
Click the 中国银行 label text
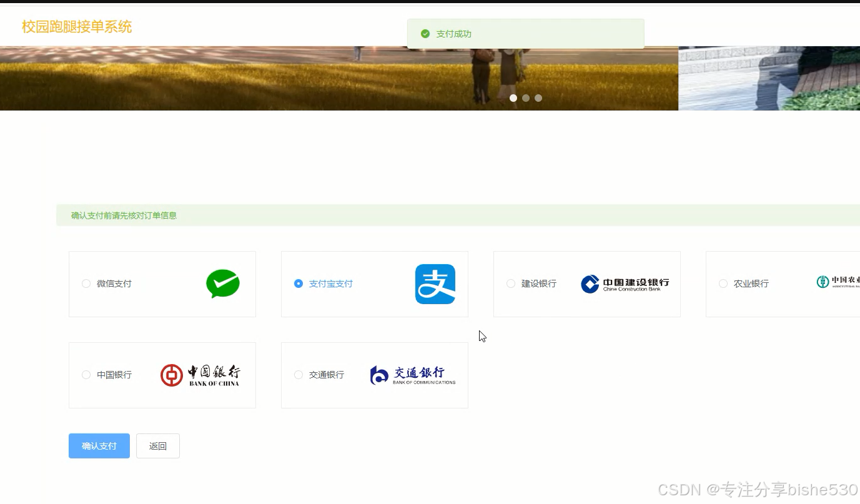point(114,375)
